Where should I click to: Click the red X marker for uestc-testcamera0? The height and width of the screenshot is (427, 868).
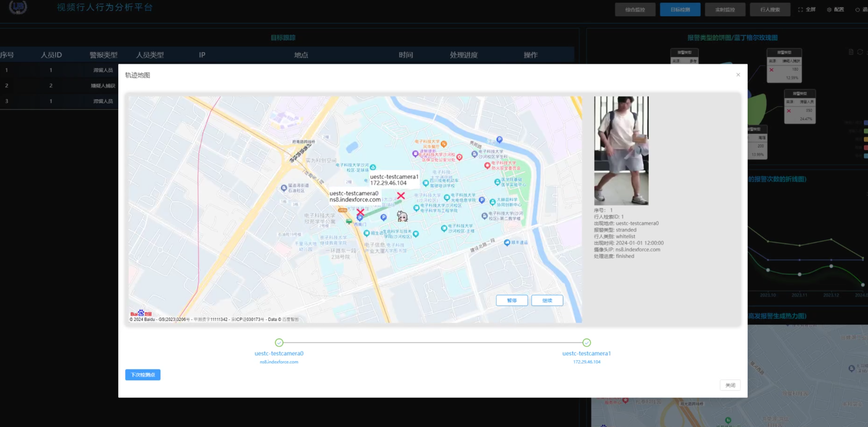click(x=360, y=212)
